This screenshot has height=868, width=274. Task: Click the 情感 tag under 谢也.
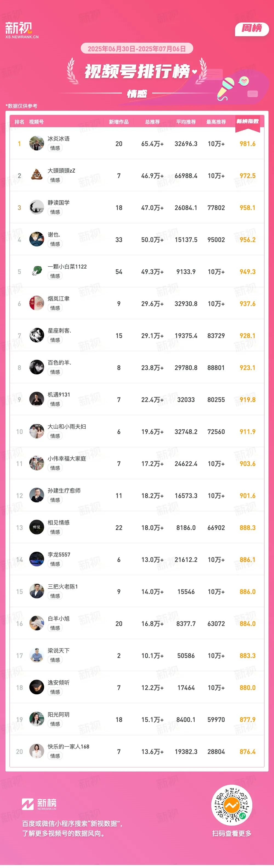[55, 244]
